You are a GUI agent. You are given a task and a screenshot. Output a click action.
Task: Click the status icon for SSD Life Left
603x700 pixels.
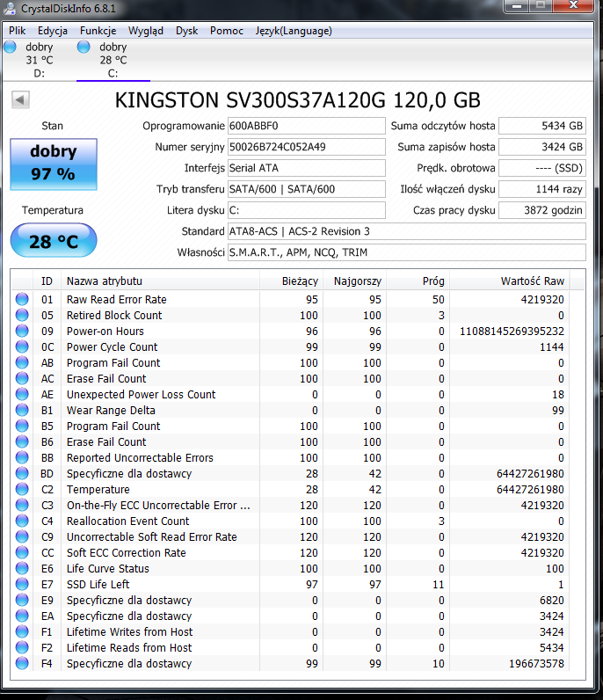[22, 584]
